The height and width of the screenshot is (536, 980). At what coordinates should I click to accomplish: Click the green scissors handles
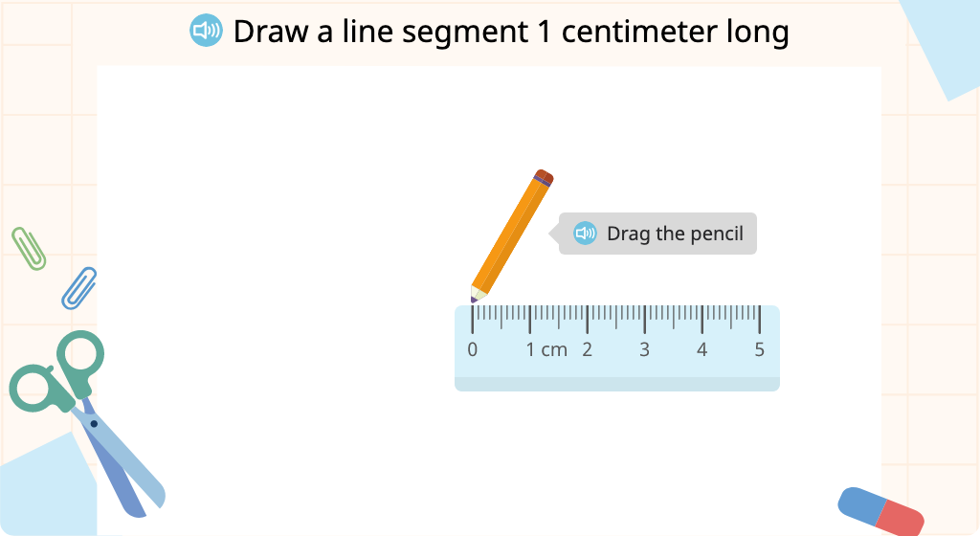(58, 373)
